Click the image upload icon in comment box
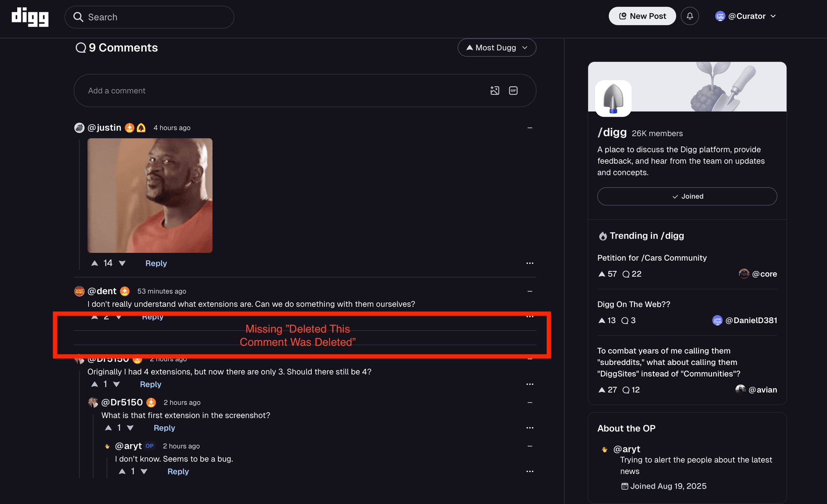Screen dimensions: 827x504 click(x=494, y=90)
